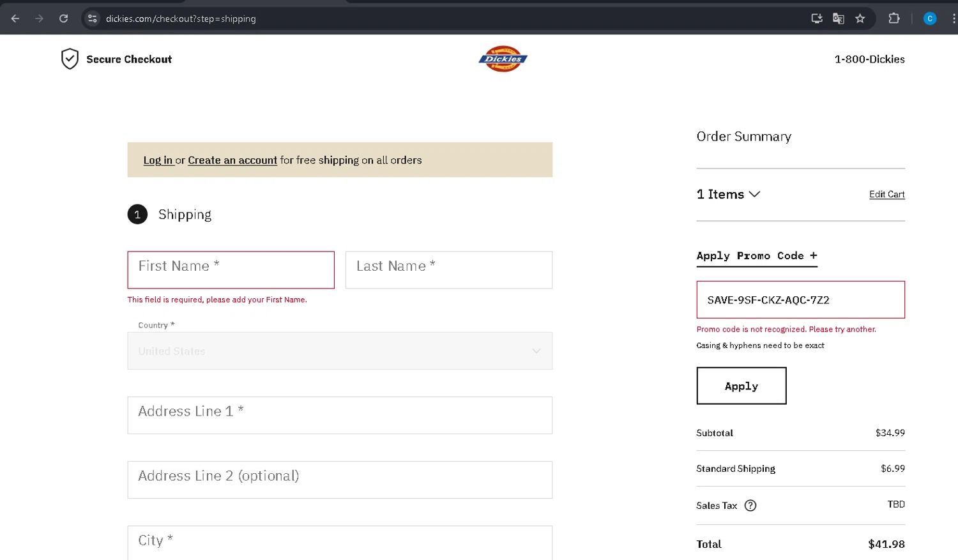Viewport: 958px width, 560px height.
Task: Expand the 1 Items chevron
Action: point(754,194)
